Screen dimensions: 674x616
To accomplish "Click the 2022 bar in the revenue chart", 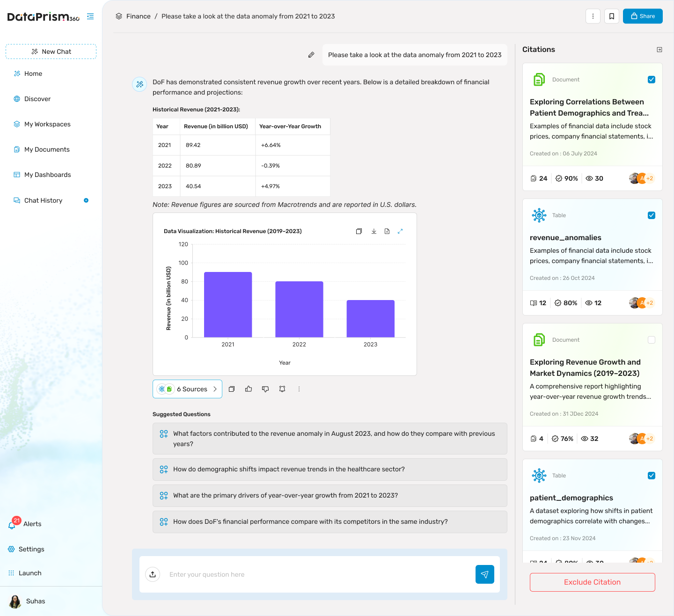I will (299, 309).
